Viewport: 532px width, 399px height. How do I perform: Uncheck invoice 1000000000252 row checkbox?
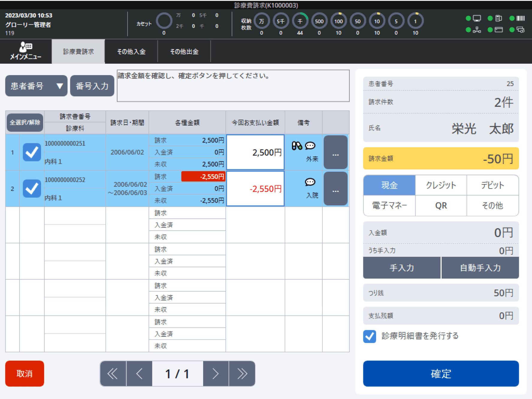coord(32,189)
